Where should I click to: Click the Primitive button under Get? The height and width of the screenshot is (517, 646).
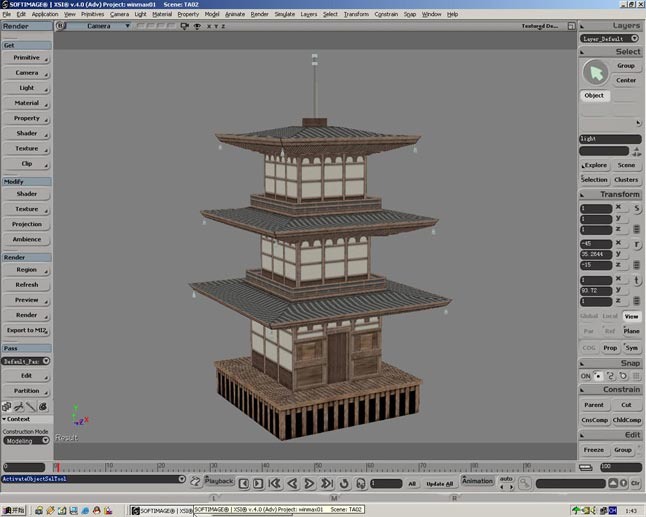tap(26, 58)
